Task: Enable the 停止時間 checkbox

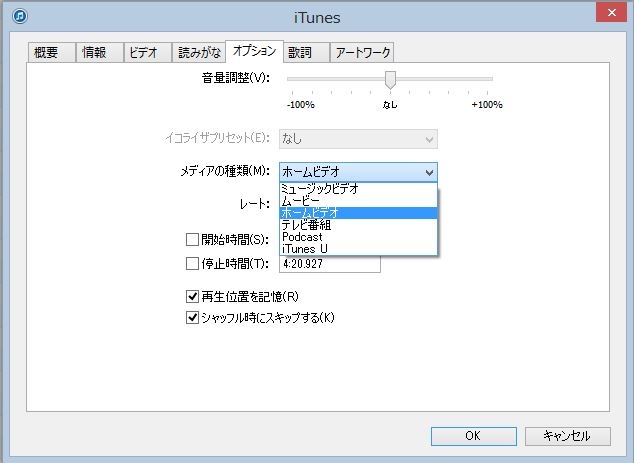Action: coord(192,264)
